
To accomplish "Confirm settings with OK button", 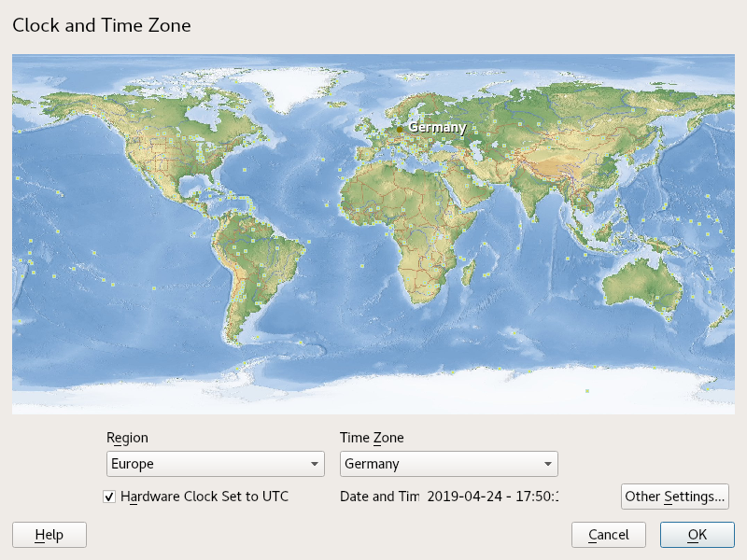I will tap(698, 535).
